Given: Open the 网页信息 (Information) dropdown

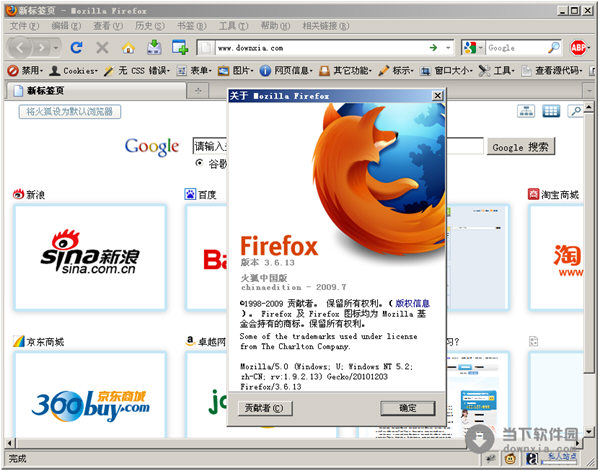Looking at the screenshot, I should [x=286, y=70].
